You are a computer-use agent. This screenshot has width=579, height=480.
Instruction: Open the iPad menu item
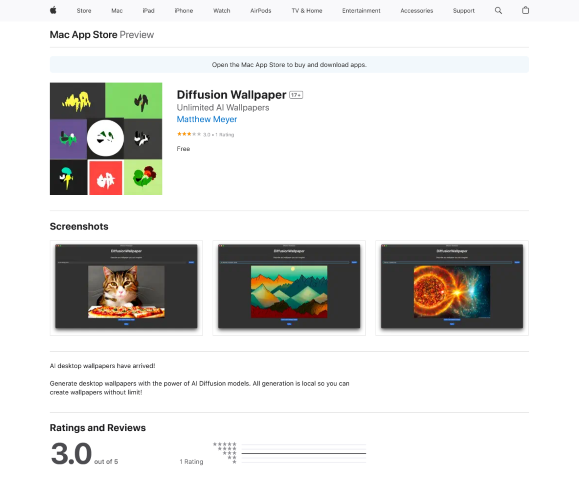coord(148,11)
